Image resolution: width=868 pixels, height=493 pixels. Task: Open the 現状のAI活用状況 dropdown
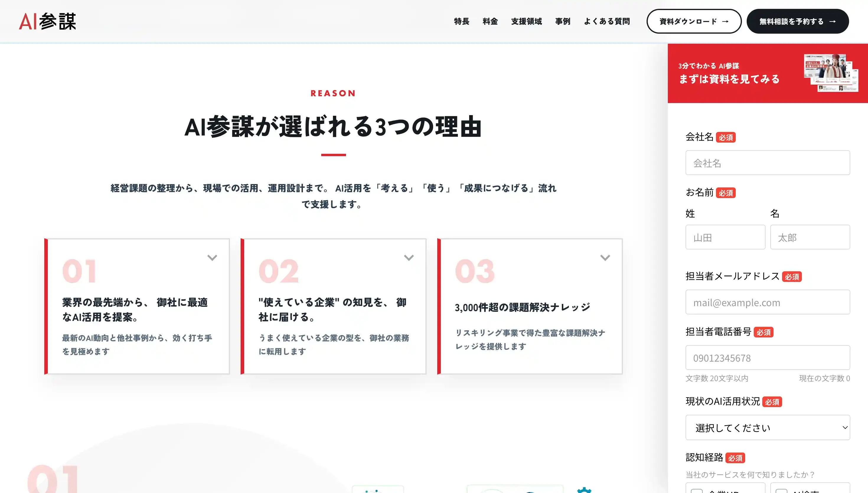tap(767, 427)
